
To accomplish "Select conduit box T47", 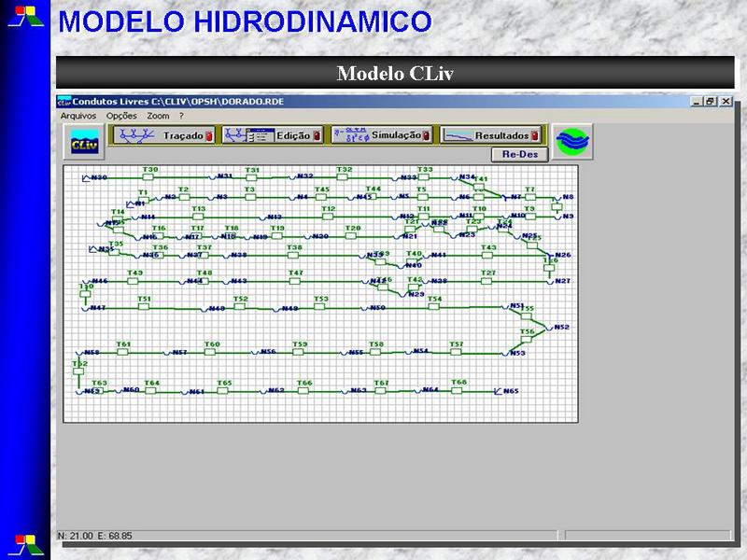I will point(294,281).
